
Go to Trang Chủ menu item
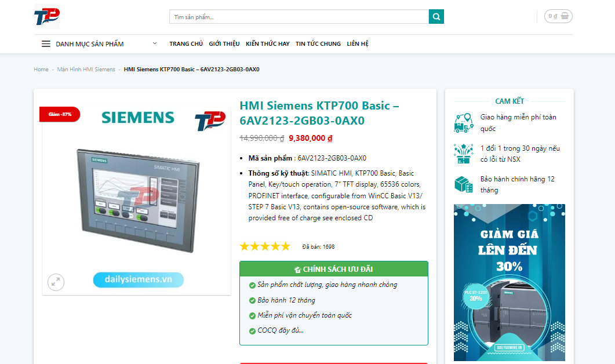186,44
